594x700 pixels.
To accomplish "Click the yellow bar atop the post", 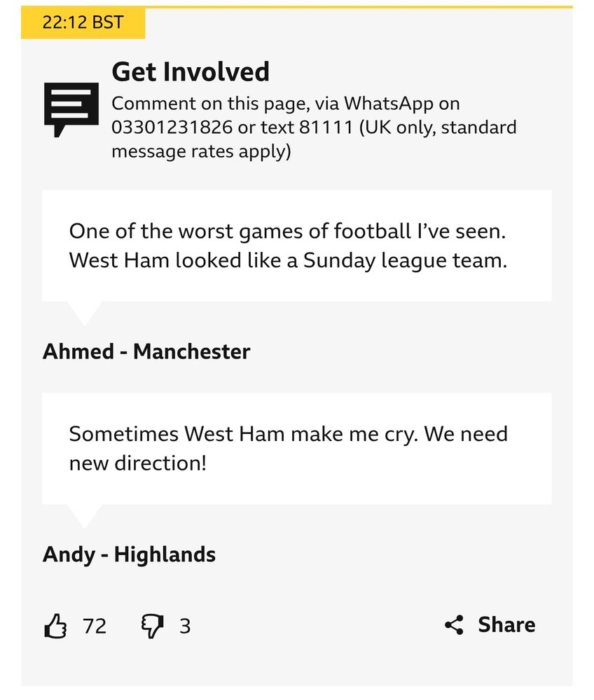I will click(359, 7).
